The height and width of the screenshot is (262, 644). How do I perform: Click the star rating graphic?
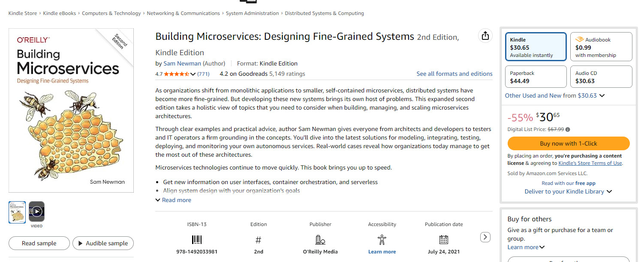tap(176, 74)
